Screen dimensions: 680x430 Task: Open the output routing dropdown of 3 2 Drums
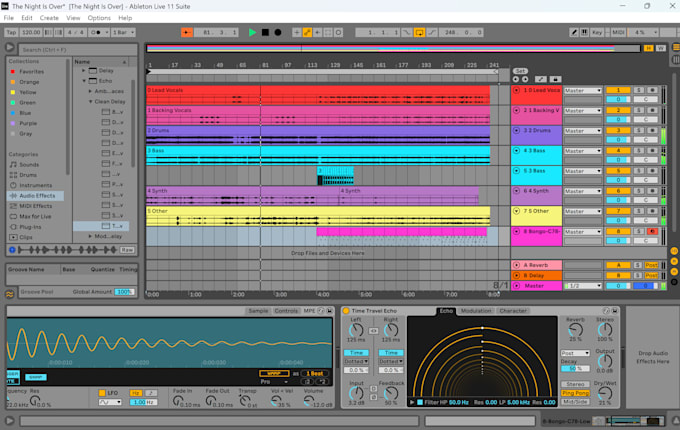pyautogui.click(x=583, y=131)
